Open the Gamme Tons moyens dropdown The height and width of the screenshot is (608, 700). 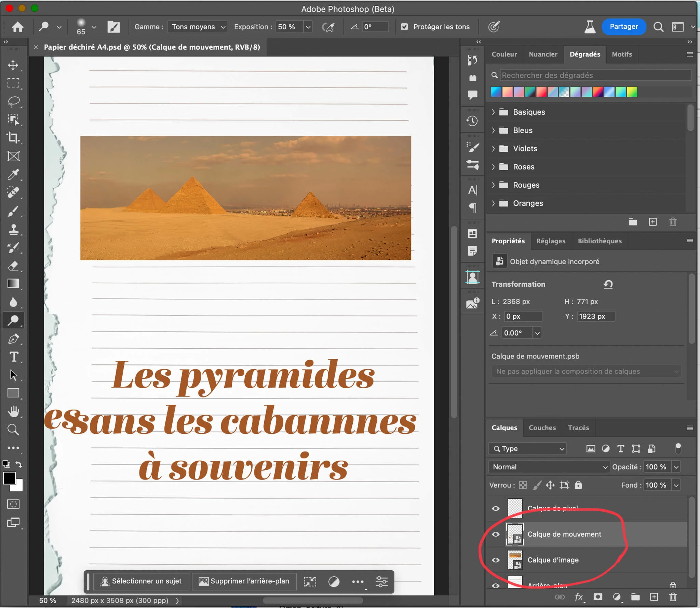click(198, 27)
